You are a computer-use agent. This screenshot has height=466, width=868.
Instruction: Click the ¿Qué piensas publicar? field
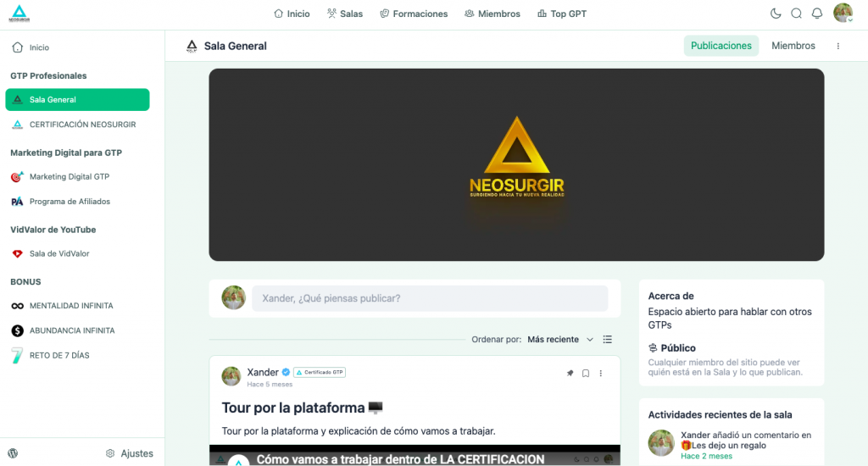(430, 298)
